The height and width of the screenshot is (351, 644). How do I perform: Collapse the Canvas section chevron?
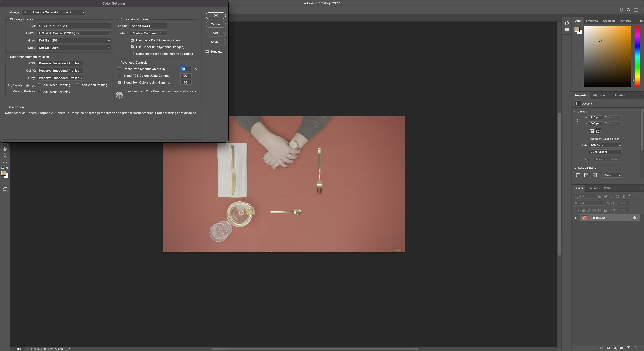click(x=575, y=112)
